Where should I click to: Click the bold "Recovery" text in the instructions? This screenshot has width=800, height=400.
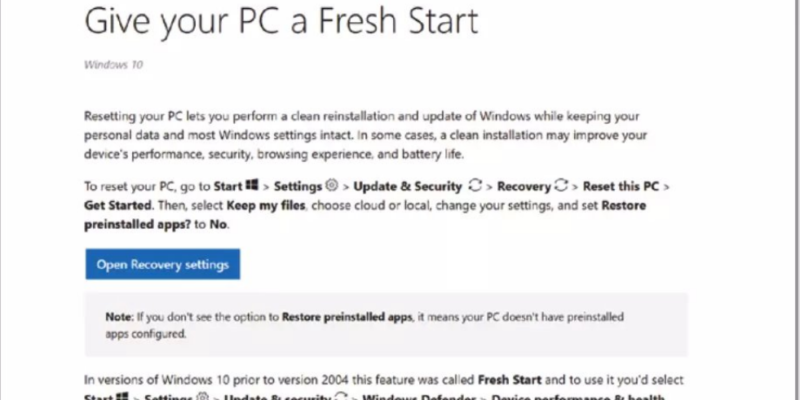[523, 186]
